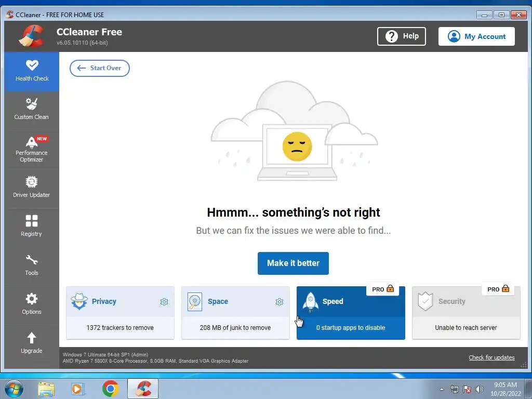Image resolution: width=532 pixels, height=399 pixels.
Task: Click the CCleaner logo in header
Action: click(x=32, y=36)
